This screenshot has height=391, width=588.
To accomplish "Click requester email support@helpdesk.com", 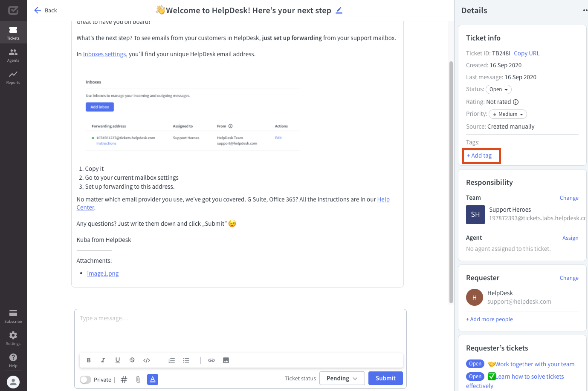I will coord(519,302).
